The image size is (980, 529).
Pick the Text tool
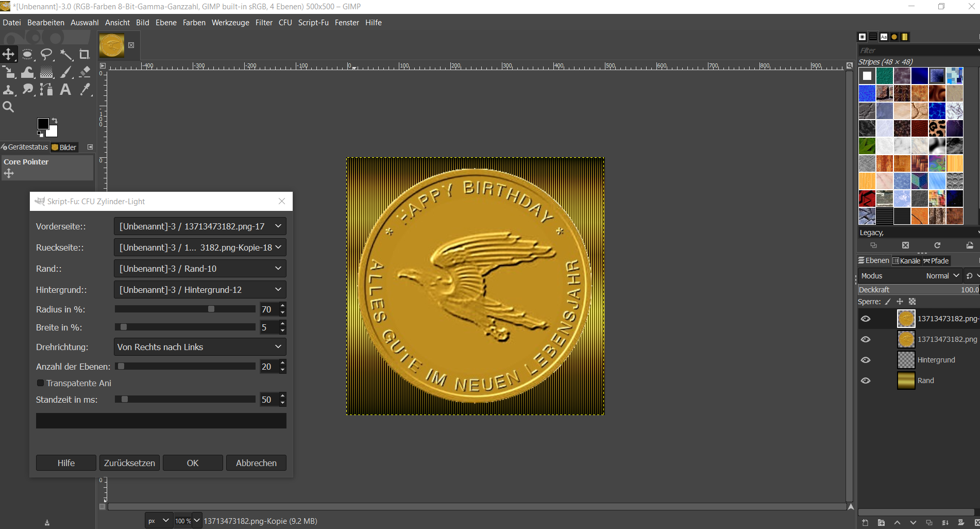pos(65,90)
